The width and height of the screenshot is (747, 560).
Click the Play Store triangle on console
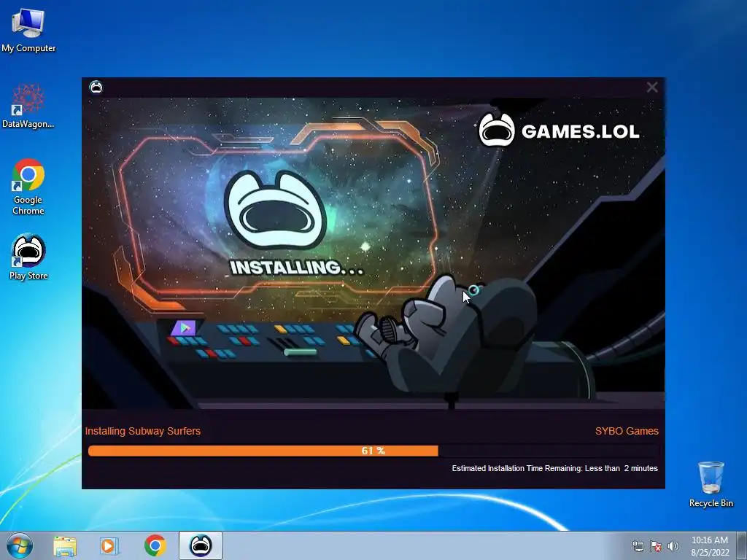point(185,327)
